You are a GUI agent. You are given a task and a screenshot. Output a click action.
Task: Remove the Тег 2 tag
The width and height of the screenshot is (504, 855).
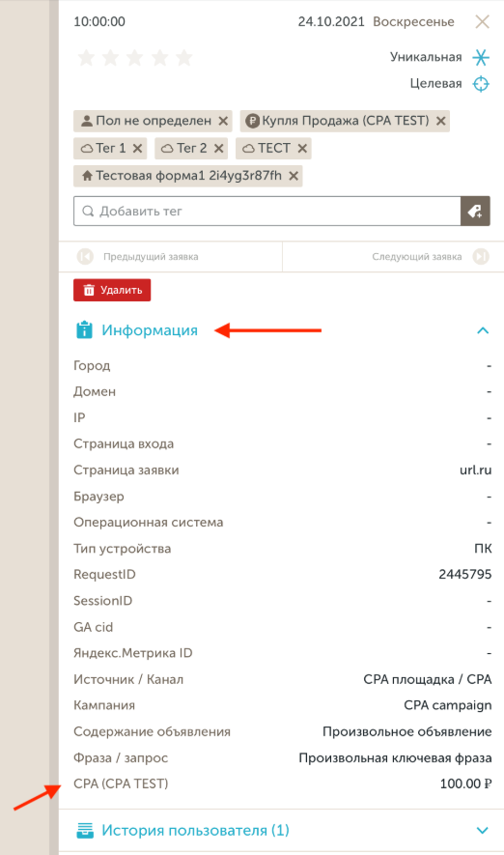[218, 149]
